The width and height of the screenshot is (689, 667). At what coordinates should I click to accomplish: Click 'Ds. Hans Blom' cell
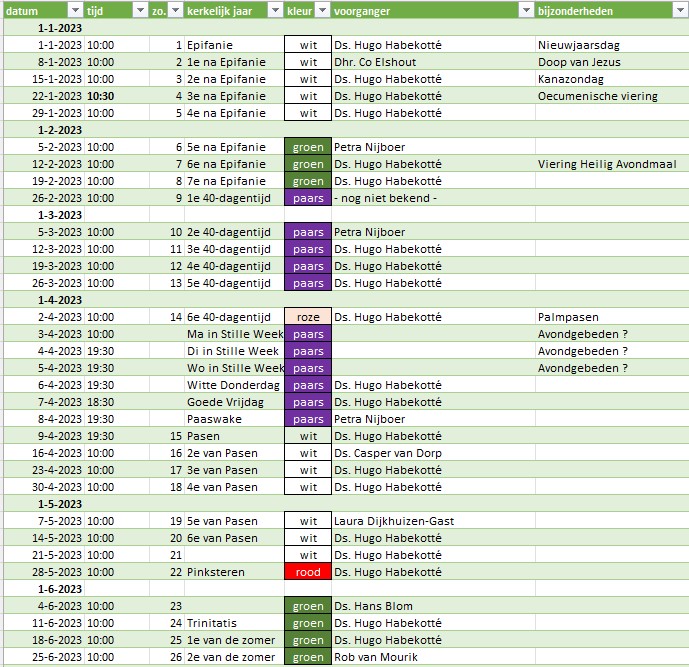(x=433, y=606)
